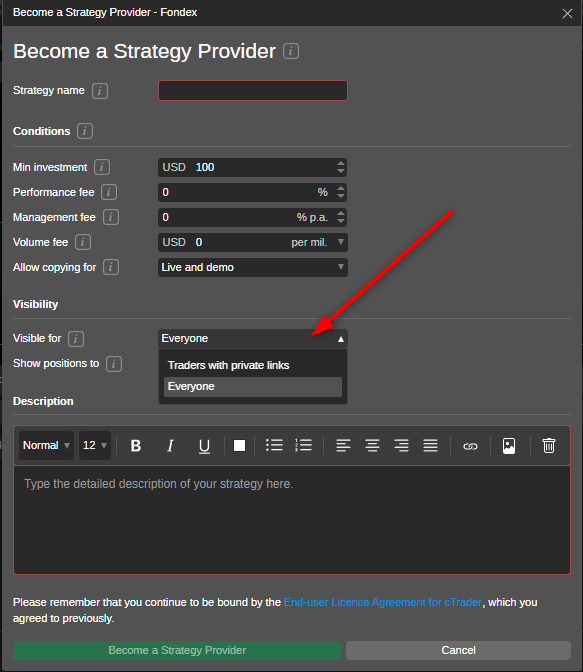Insert a numbered list

point(304,445)
